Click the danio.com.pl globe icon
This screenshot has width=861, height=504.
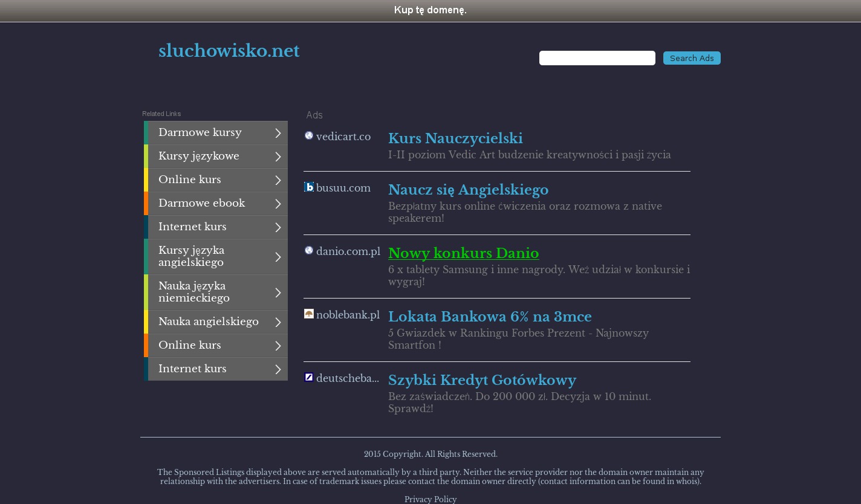click(x=309, y=251)
